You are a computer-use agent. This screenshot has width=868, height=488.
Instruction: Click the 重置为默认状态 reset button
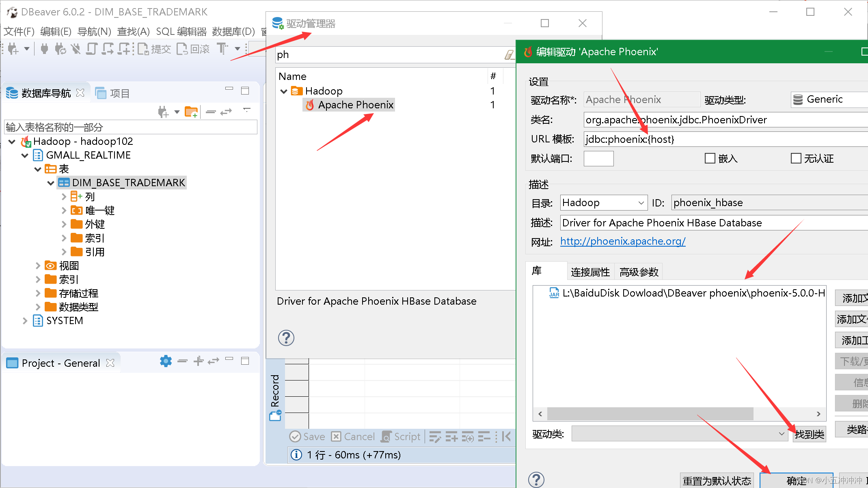click(x=717, y=480)
